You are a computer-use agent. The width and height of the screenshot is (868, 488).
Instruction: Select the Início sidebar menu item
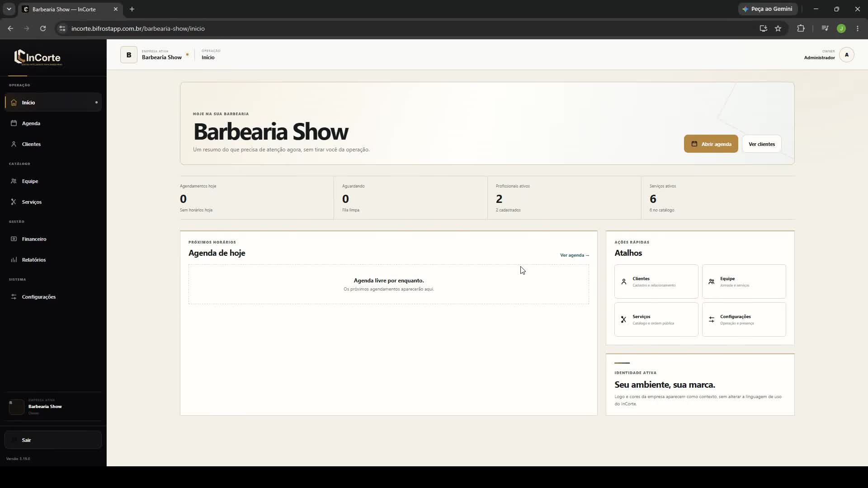tap(53, 103)
